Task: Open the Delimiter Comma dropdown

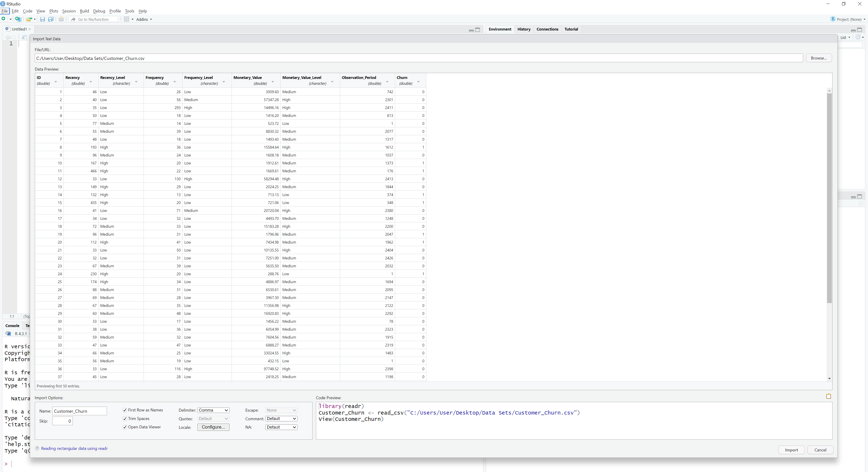Action: point(213,410)
